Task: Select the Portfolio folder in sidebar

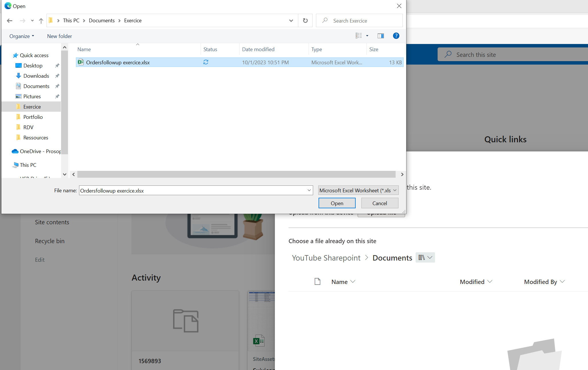Action: 33,117
